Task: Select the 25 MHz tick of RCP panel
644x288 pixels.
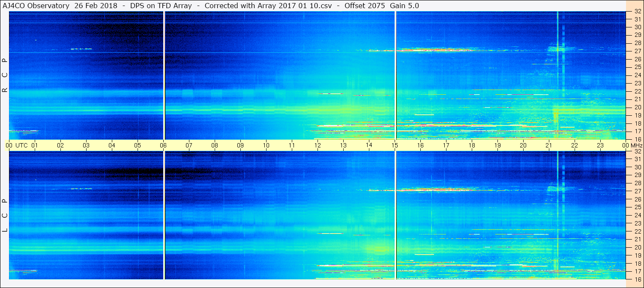Action: 637,67
